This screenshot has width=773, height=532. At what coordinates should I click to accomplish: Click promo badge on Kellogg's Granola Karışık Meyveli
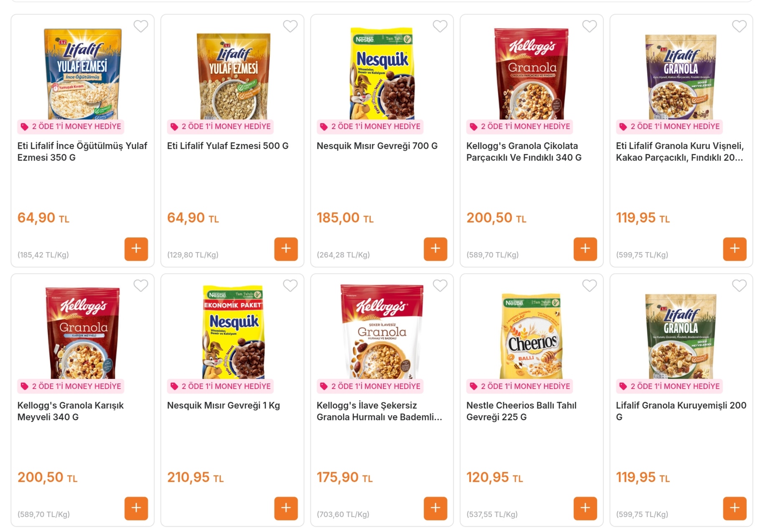click(71, 386)
